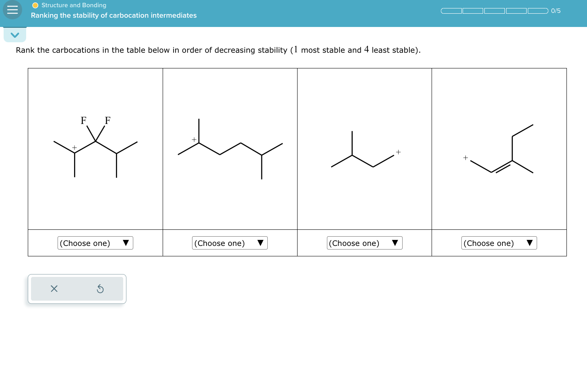Click the circular undo arrow icon

100,289
